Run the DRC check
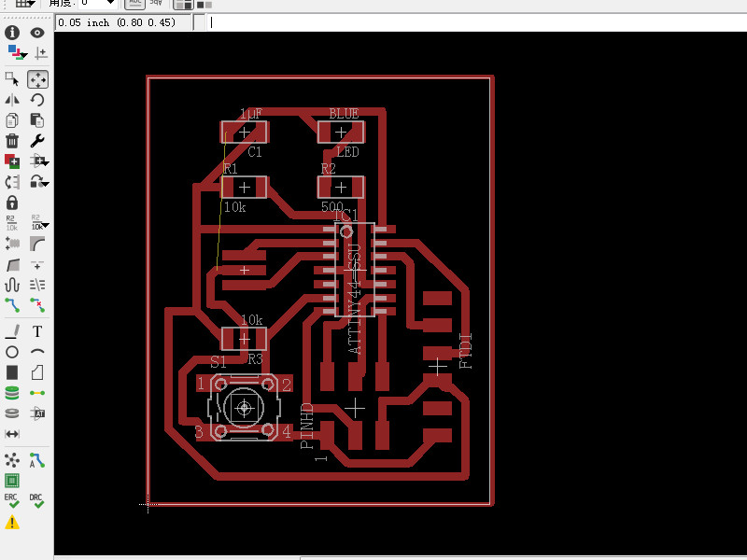 (37, 500)
